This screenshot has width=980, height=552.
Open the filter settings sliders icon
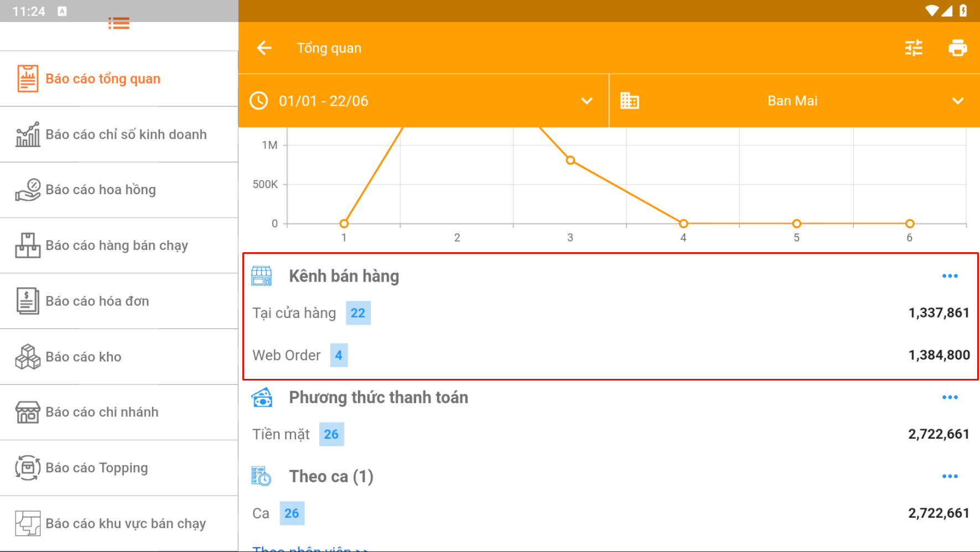[913, 48]
